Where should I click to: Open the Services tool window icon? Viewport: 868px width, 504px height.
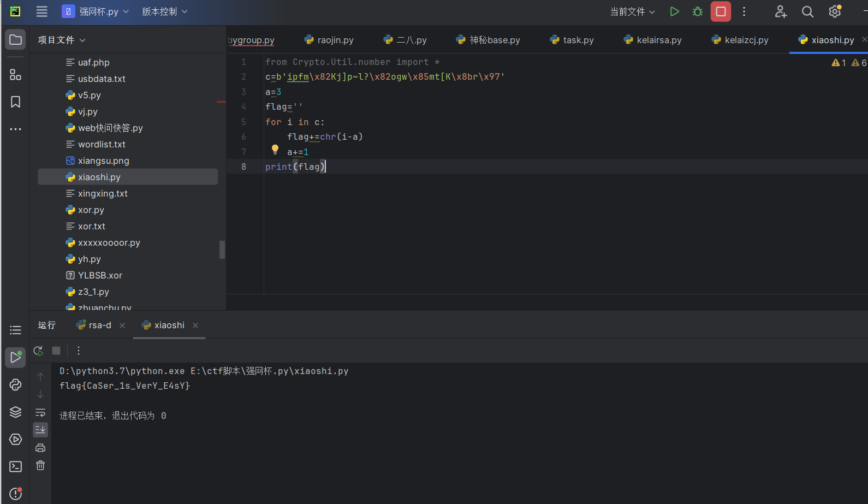point(15,440)
